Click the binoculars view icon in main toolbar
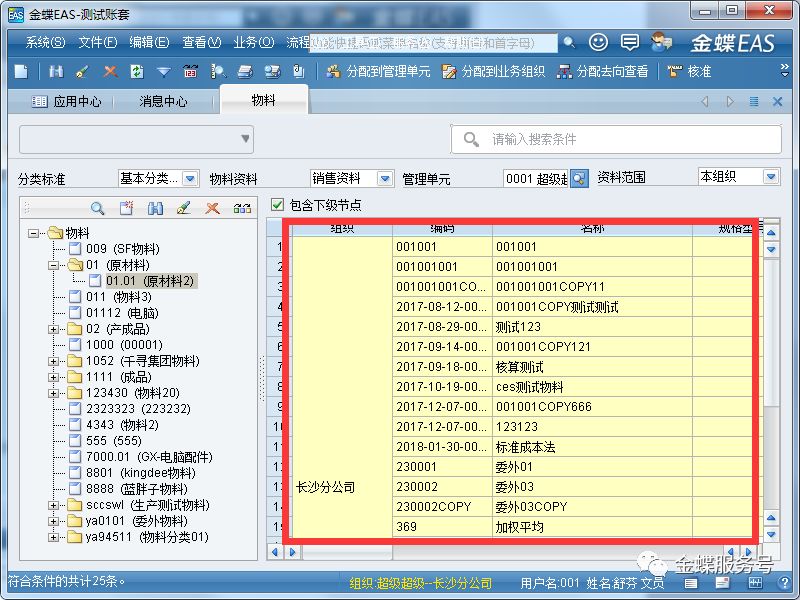 click(x=56, y=71)
